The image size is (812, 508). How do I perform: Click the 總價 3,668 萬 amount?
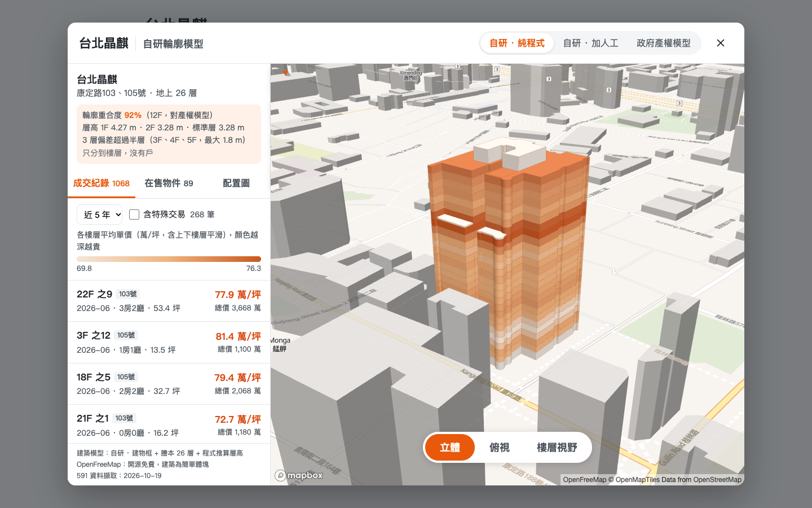click(x=238, y=308)
